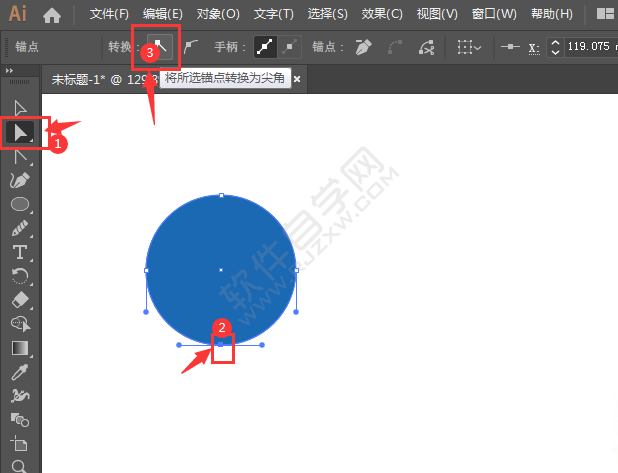The width and height of the screenshot is (618, 473).
Task: Select the Ellipse tool
Action: point(19,204)
